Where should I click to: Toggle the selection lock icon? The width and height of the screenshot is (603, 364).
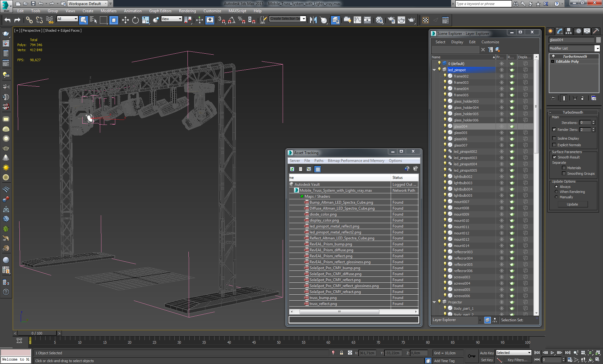pos(341,353)
